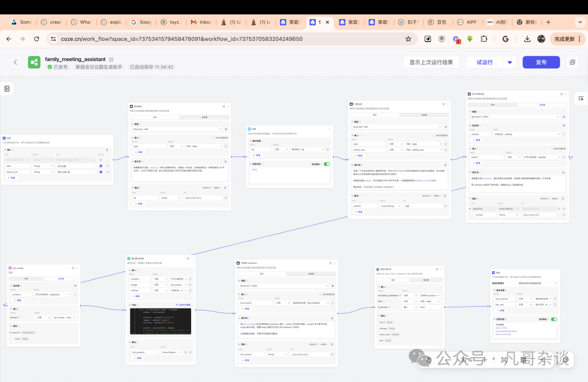Switch tip-output LLM node to 批处理 tab
This screenshot has height=382, width=588.
click(x=204, y=117)
